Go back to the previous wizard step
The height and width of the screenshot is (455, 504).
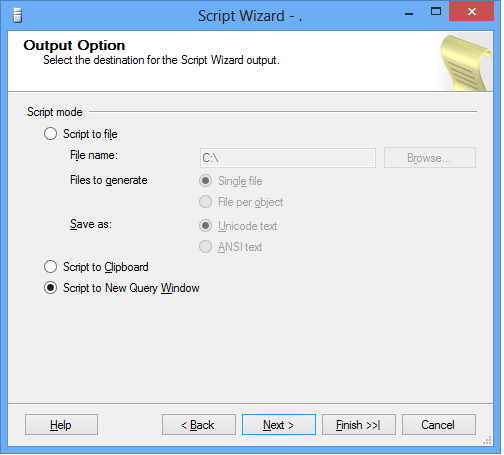coord(199,425)
